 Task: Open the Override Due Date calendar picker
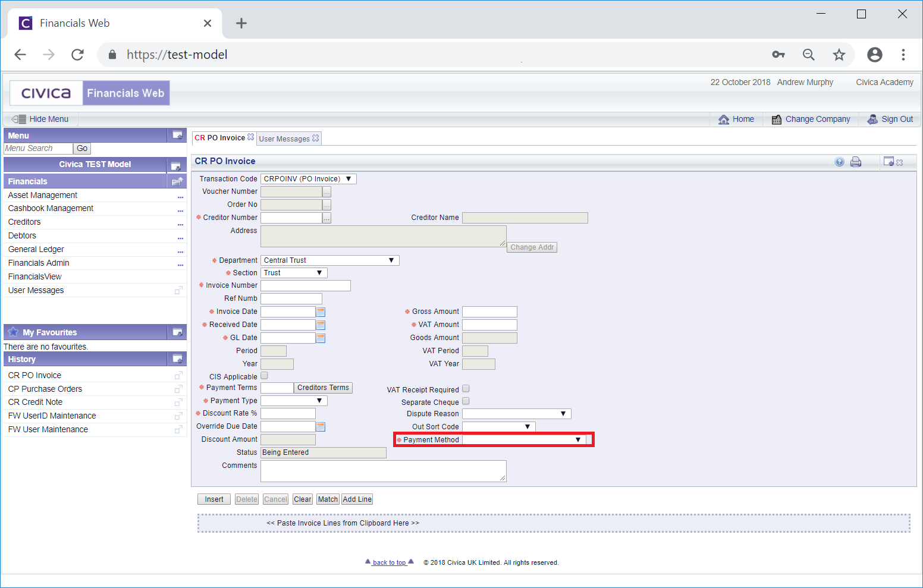(x=321, y=427)
